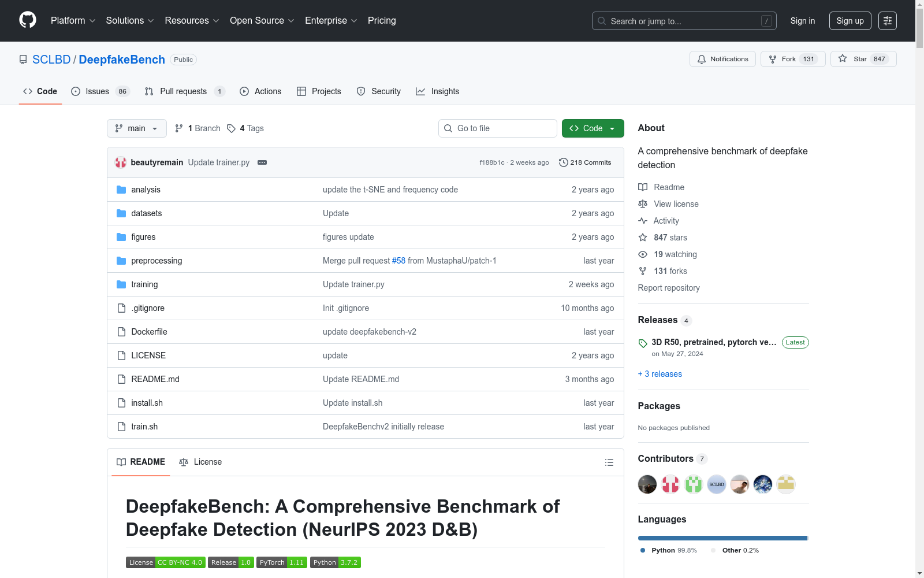924x578 pixels.
Task: Open the train.sh file
Action: 144,427
